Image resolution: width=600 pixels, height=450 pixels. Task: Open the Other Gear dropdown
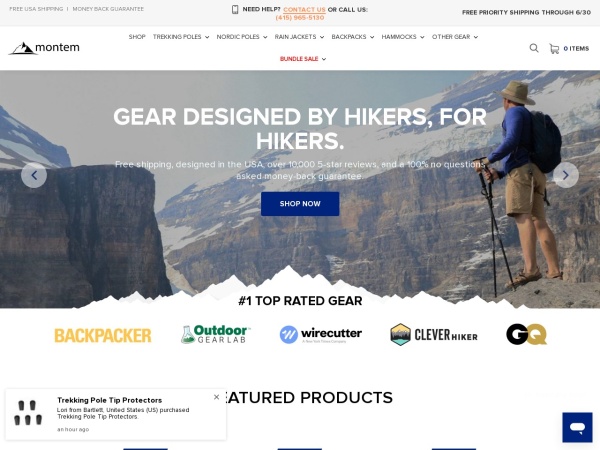(455, 37)
